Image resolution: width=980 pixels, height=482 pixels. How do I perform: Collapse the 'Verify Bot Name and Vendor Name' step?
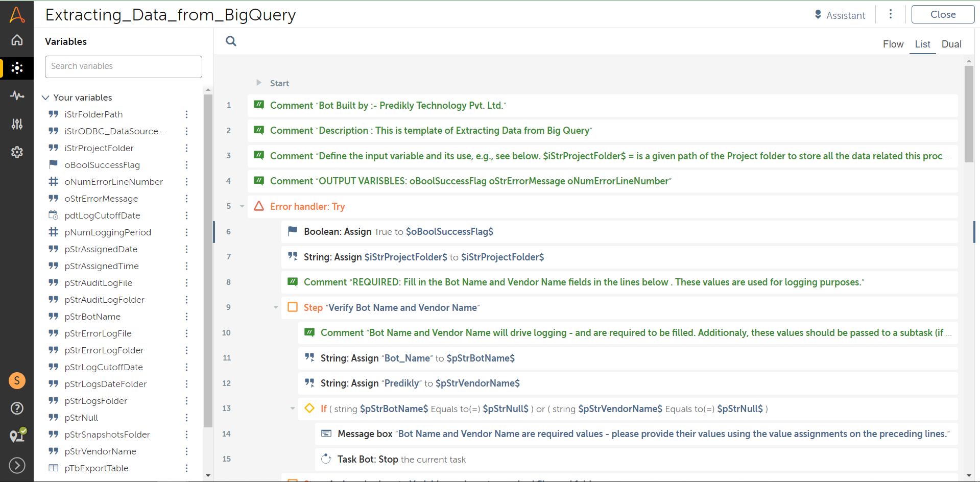[x=276, y=307]
